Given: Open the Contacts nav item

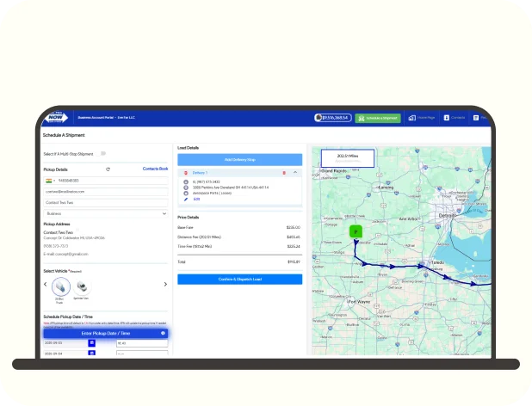Looking at the screenshot, I should coord(455,117).
